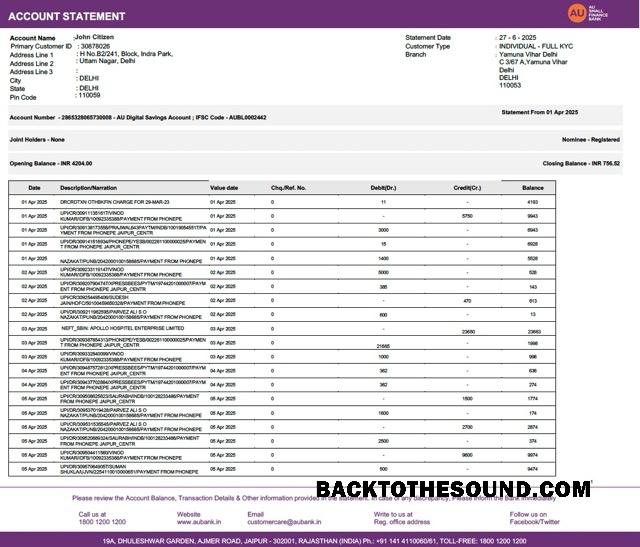640x547 pixels.
Task: Click the Chq./Ref. No. column header
Action: point(288,188)
